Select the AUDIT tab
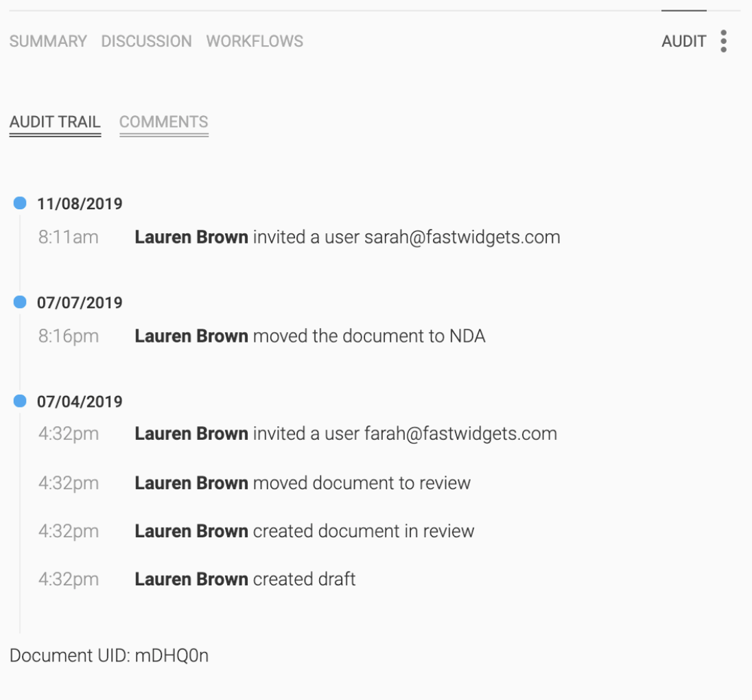Viewport: 752px width, 700px height. (x=683, y=41)
